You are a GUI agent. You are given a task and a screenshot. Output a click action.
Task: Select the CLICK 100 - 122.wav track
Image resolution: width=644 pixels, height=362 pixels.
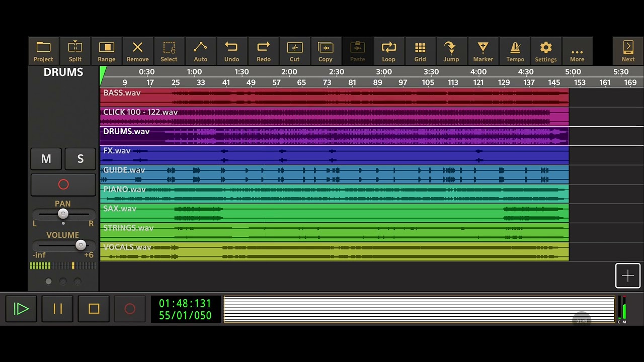pyautogui.click(x=334, y=117)
